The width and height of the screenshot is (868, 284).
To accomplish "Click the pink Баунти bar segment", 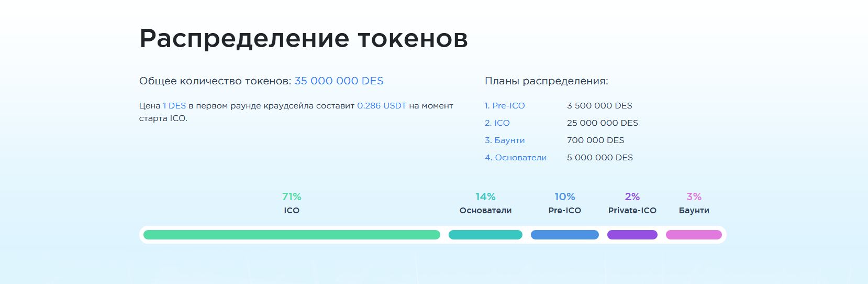I will click(694, 235).
